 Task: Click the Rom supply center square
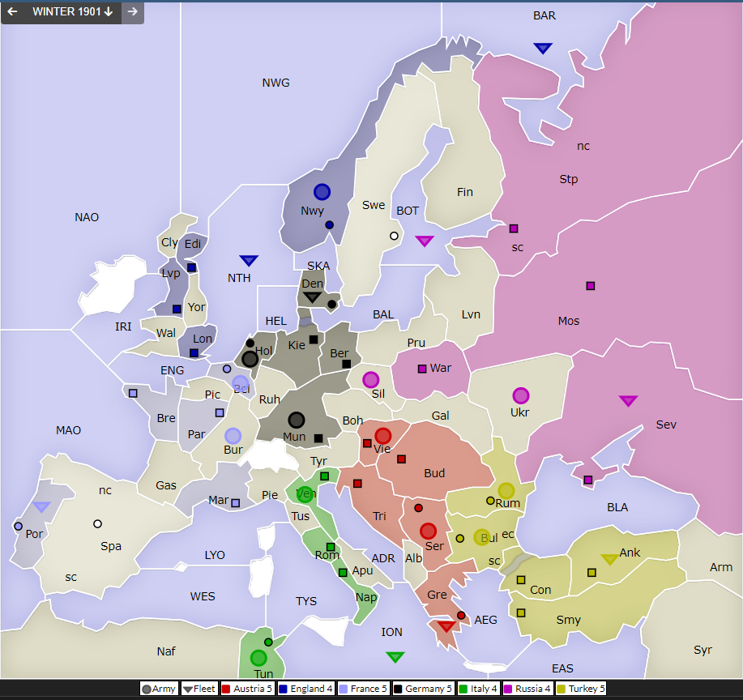tap(331, 547)
